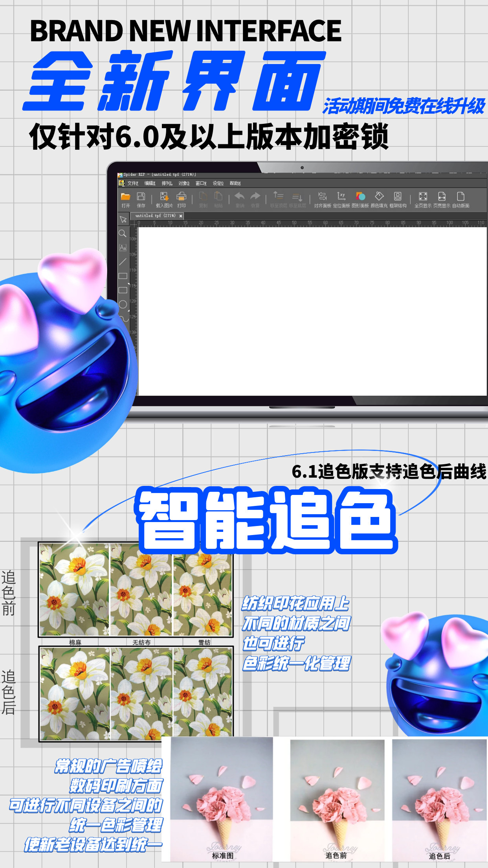The width and height of the screenshot is (488, 868).
Task: Select the ellipse circle tool
Action: point(123,304)
